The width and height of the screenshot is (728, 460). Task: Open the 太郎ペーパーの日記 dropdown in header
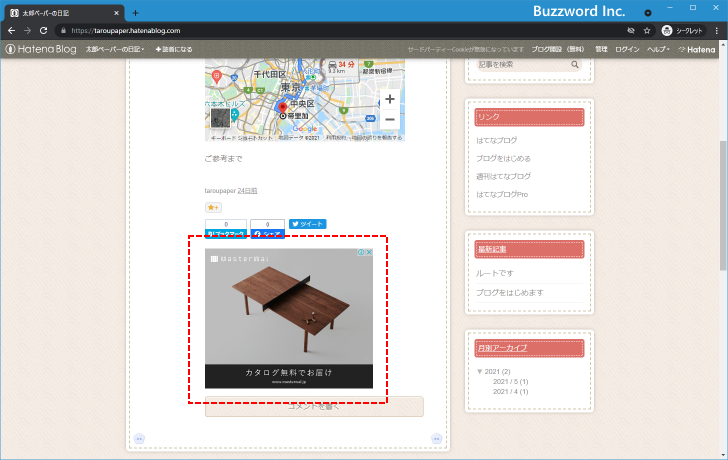[115, 49]
